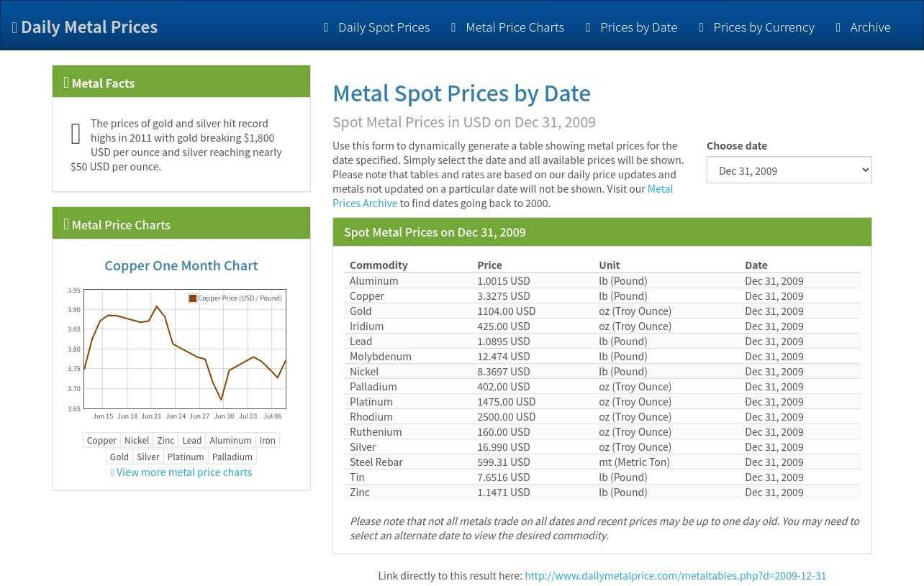Click the icon next to Metal Price Charts nav
Screen dimensions: 924x586
pos(453,27)
